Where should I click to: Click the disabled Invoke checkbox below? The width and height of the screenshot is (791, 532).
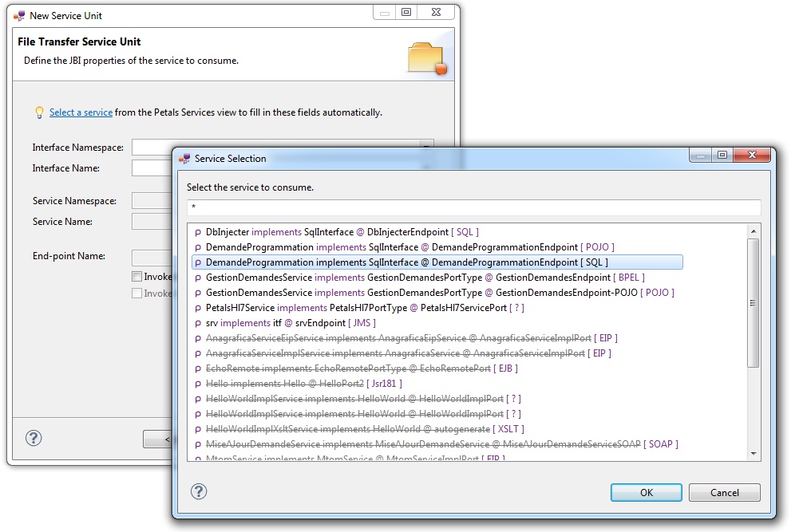tap(137, 294)
